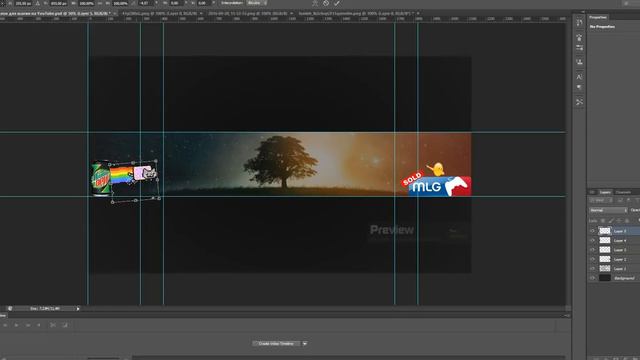Hide Layer 1 using its eye icon
The image size is (640, 360).
[592, 269]
